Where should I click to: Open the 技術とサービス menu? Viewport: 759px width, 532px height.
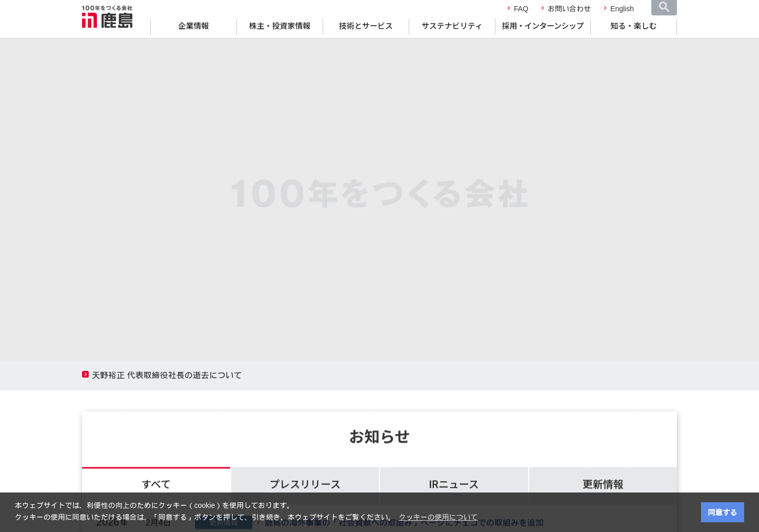tap(366, 26)
